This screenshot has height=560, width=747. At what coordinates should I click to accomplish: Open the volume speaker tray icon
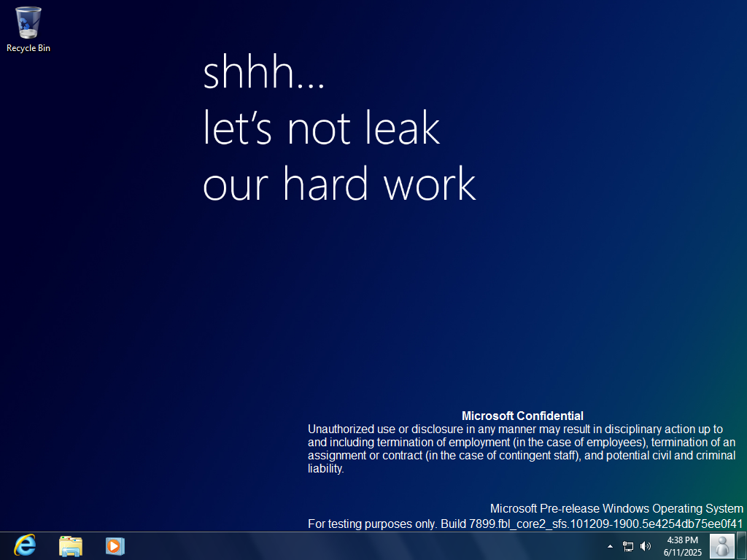(x=645, y=546)
